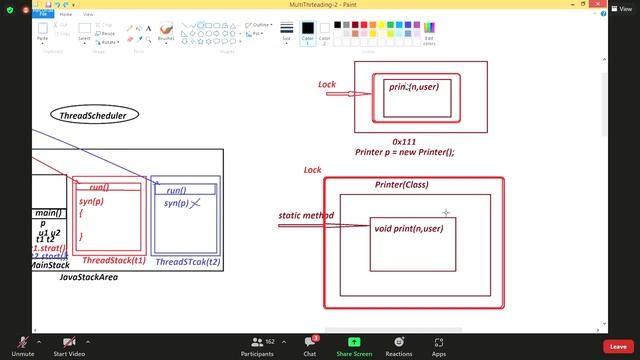The image size is (640, 360).
Task: Pick the yellow color swatch
Action: [x=382, y=25]
